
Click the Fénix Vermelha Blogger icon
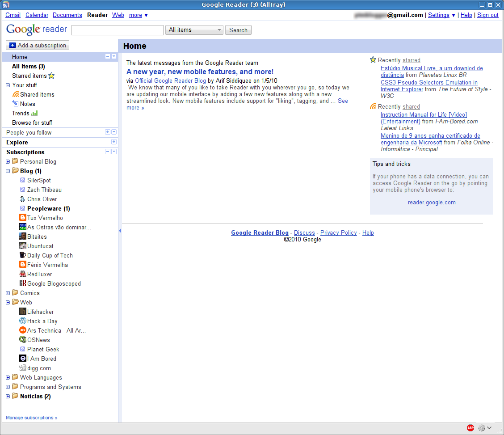tap(22, 265)
